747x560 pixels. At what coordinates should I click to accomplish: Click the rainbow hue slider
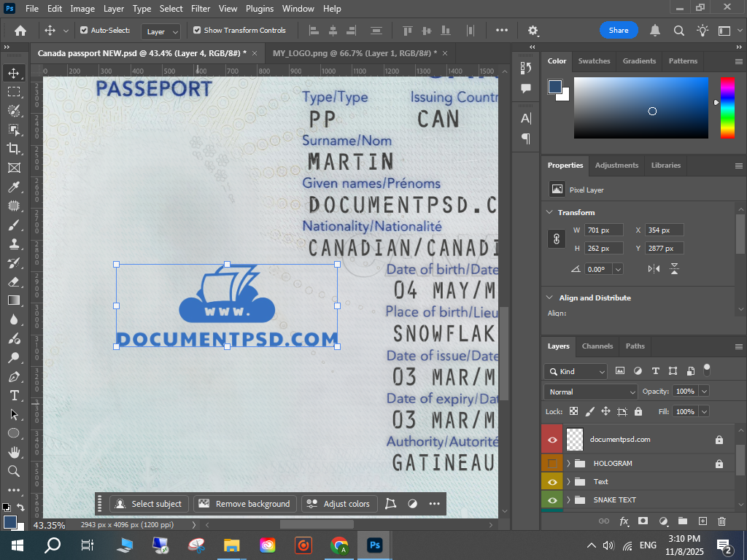click(x=727, y=107)
